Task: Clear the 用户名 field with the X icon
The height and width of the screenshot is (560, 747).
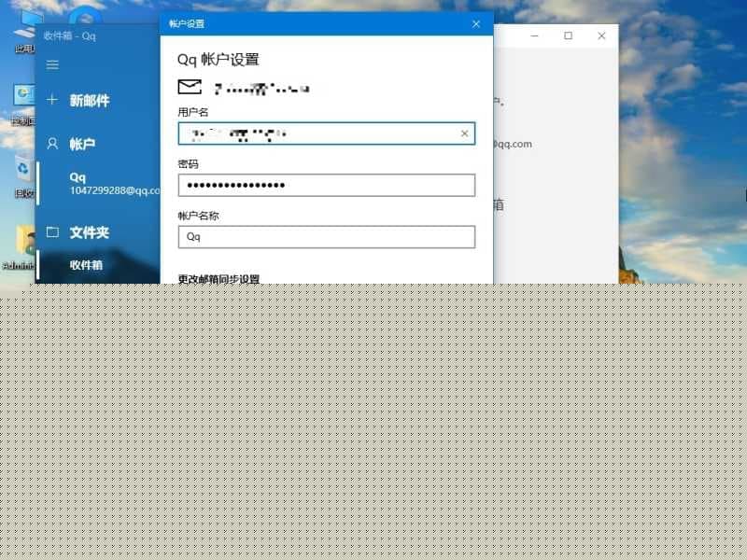Action: 464,133
